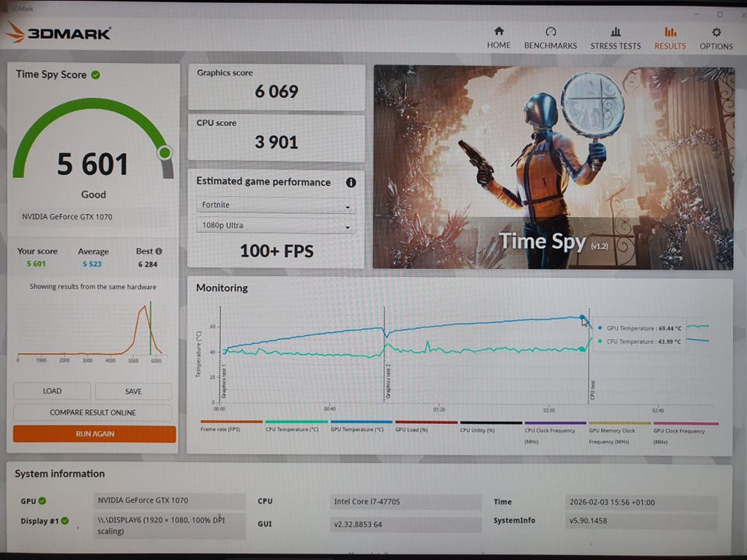
Task: Click the SystemInfo version v5.90.1458
Action: (640, 521)
